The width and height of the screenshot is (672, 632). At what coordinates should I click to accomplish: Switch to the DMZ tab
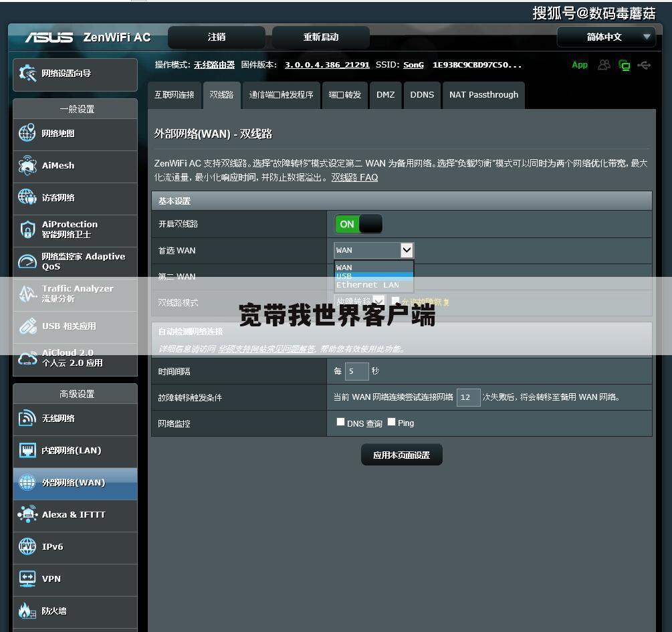point(386,95)
